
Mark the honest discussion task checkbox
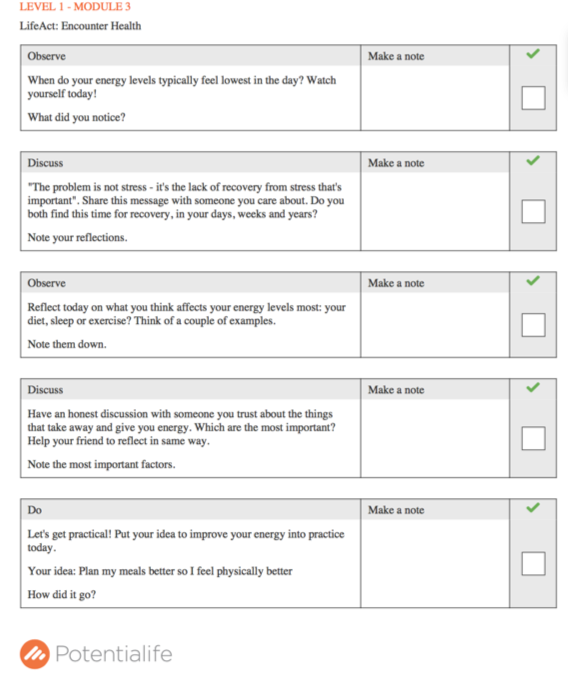click(x=533, y=438)
